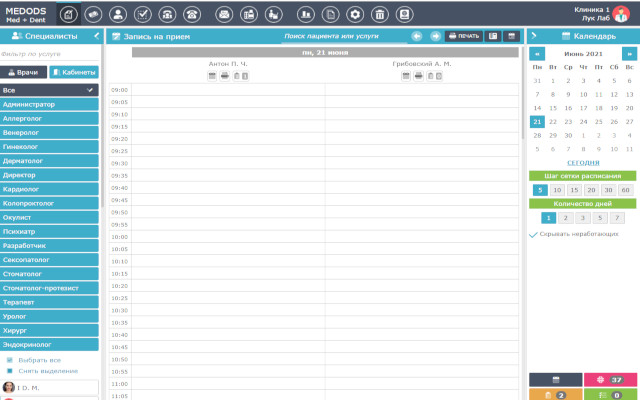Click the user avatar for Клиника 1
The width and height of the screenshot is (640, 400).
coord(621,15)
